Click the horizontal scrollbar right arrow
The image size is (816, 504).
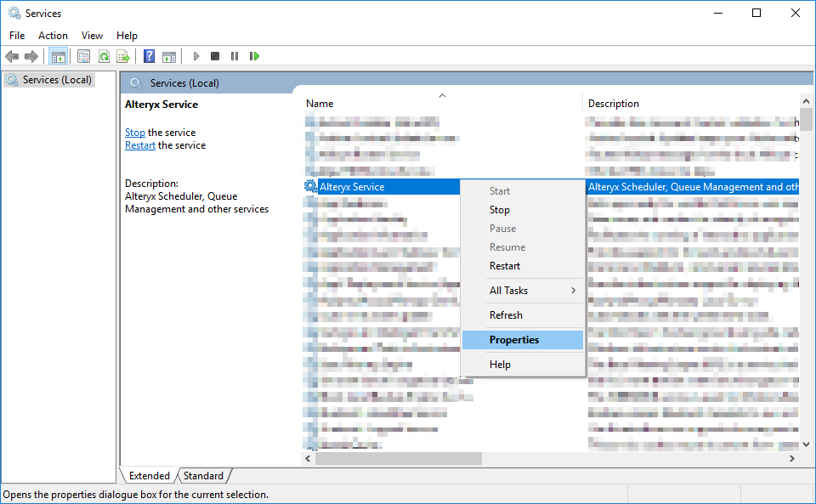click(x=792, y=458)
